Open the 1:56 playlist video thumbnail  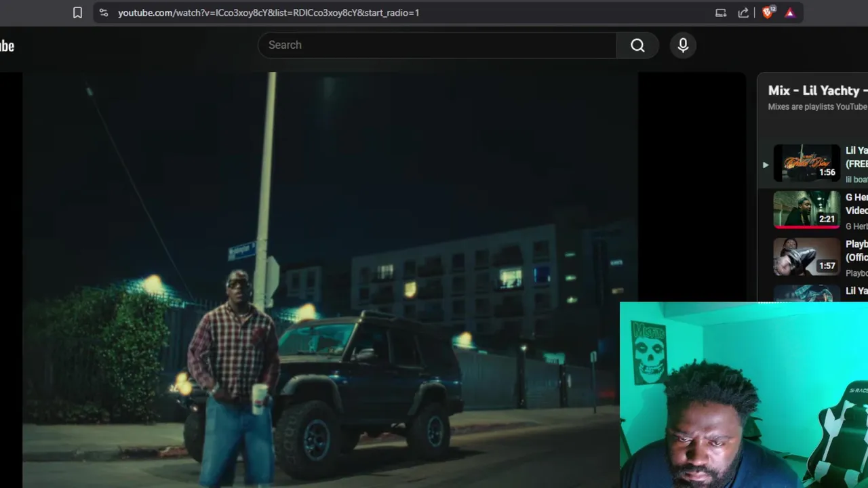tap(806, 163)
